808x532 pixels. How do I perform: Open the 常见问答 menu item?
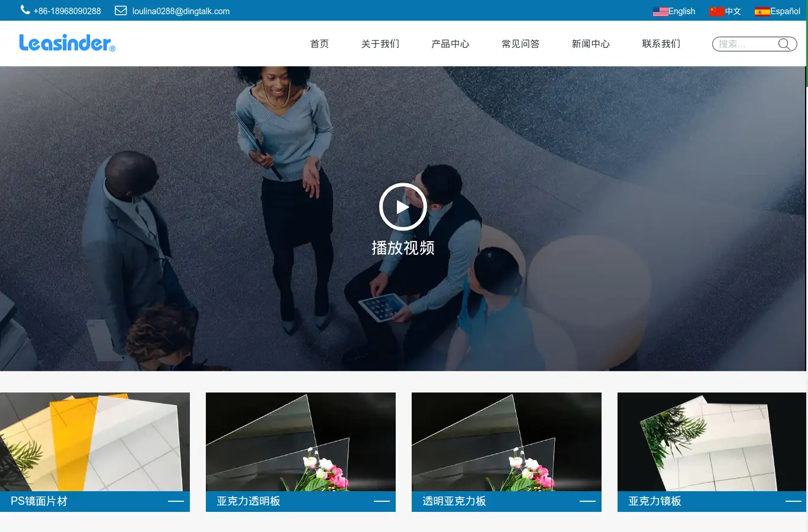(x=521, y=44)
